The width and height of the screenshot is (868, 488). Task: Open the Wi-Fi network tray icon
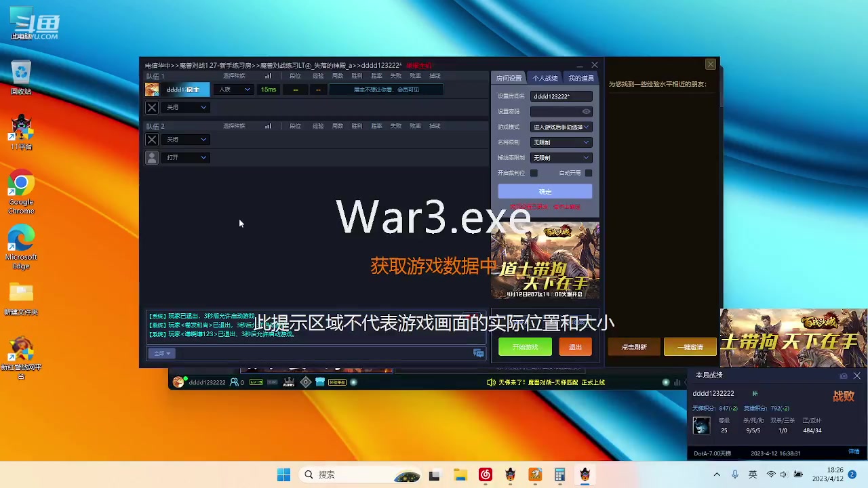coord(770,474)
